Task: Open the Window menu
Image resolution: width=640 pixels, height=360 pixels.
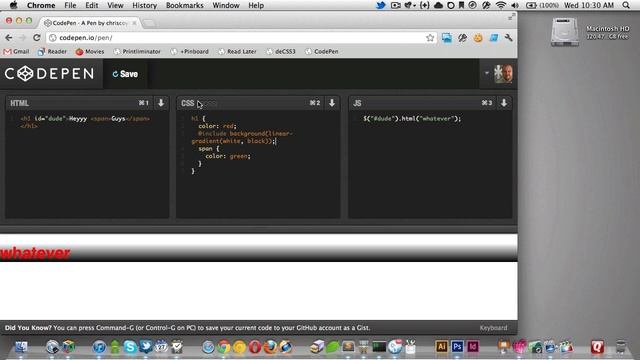Action: point(226,5)
